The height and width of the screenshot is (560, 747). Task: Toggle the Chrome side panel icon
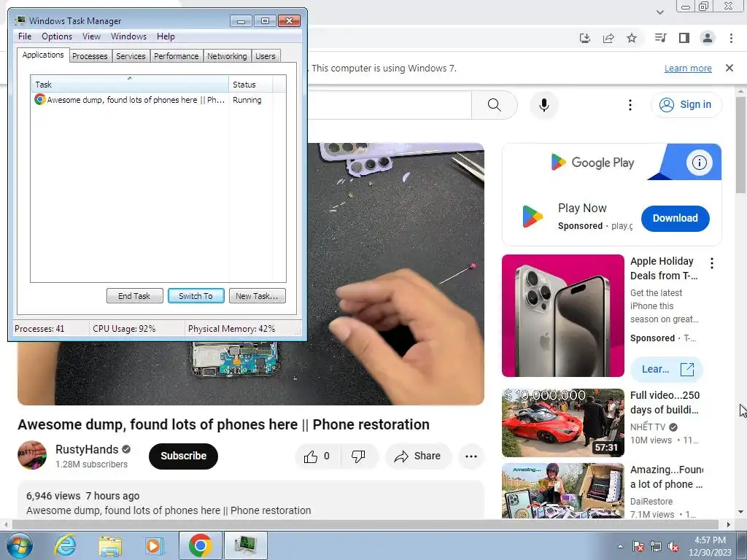684,38
